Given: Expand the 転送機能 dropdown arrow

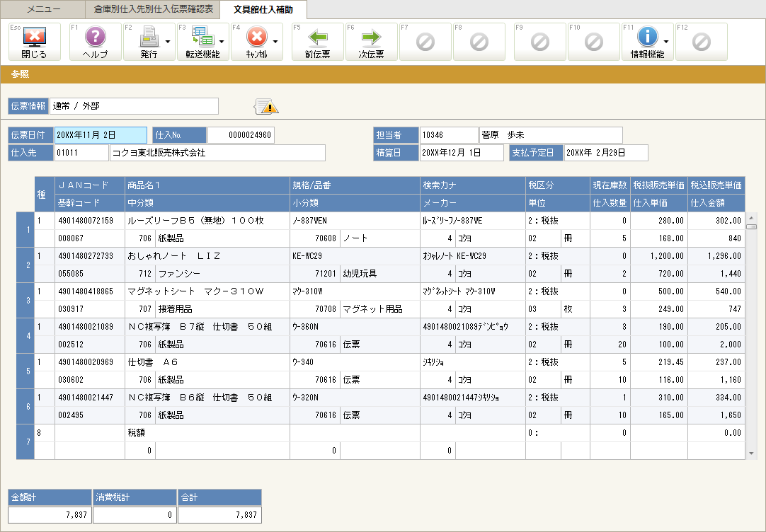Looking at the screenshot, I should pos(222,42).
